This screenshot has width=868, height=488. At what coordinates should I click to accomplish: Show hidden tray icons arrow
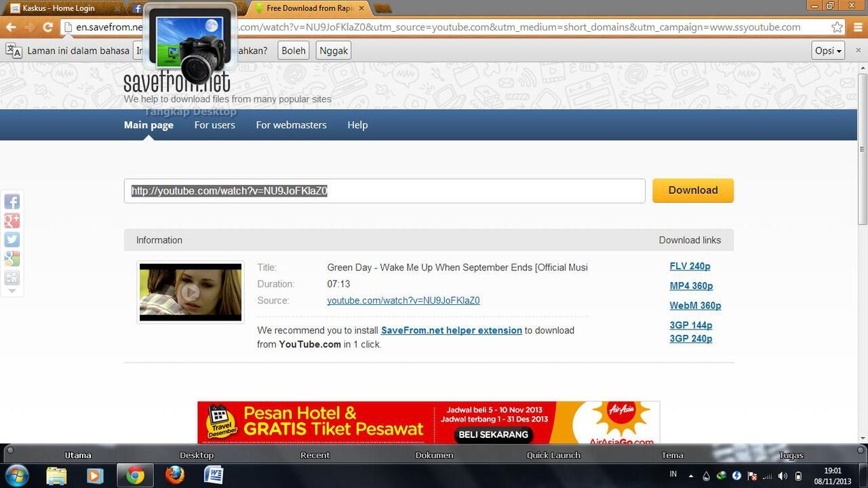pos(690,476)
